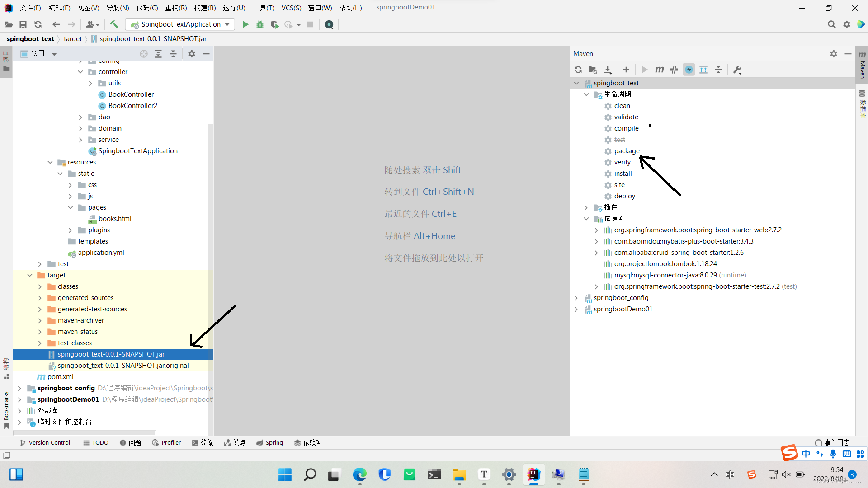Click the Maven settings gear icon
Image resolution: width=868 pixels, height=488 pixels.
[834, 53]
